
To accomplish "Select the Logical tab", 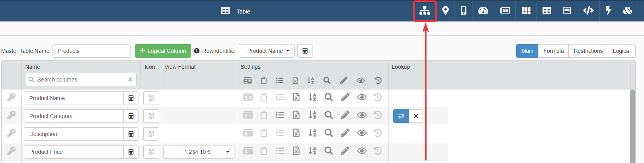I will pos(621,51).
